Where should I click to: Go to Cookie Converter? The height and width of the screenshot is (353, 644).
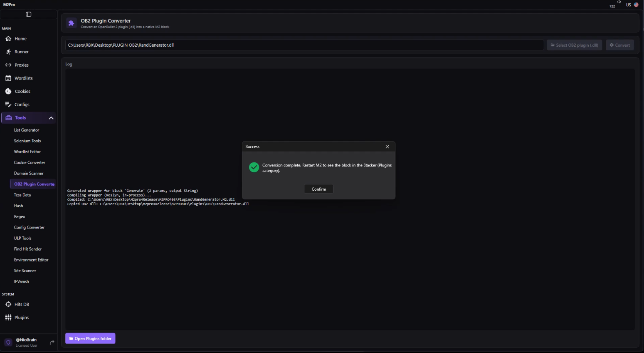(30, 163)
